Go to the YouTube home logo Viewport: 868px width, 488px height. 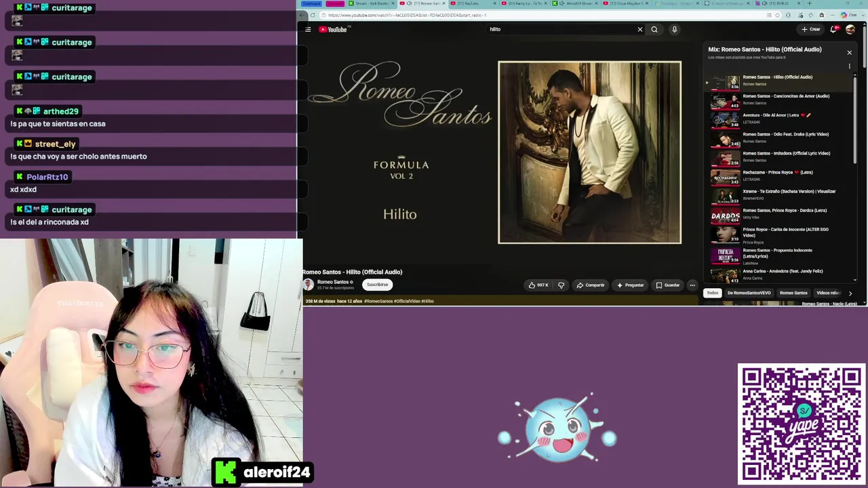point(333,29)
